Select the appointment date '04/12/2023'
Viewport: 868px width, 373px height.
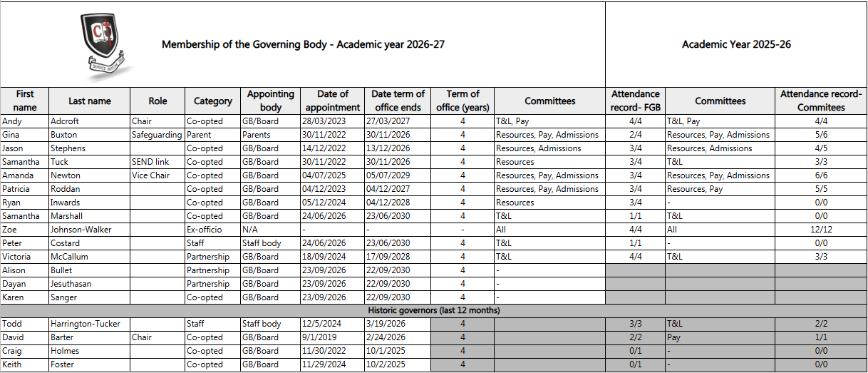point(332,189)
